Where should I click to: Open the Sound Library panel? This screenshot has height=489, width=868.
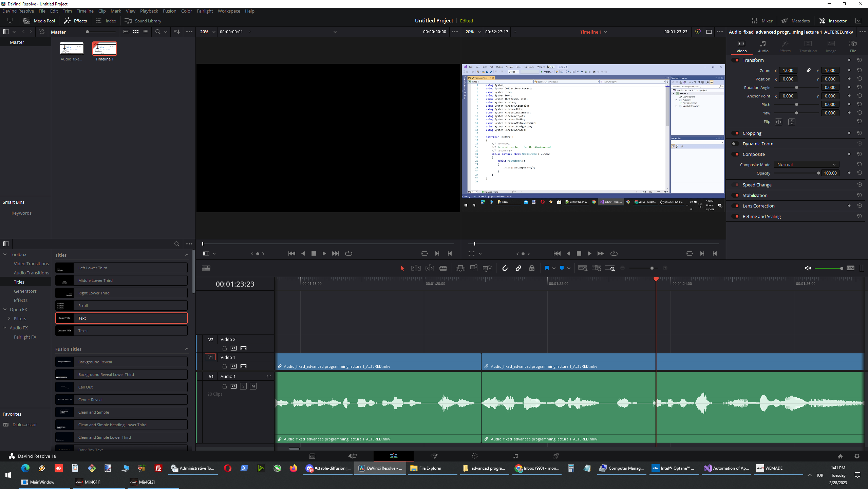coord(143,21)
